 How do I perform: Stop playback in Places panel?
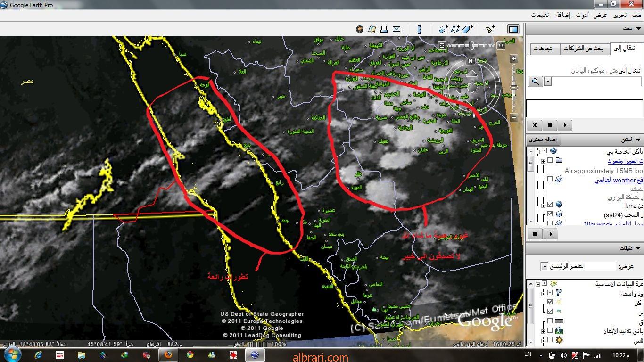(535, 234)
